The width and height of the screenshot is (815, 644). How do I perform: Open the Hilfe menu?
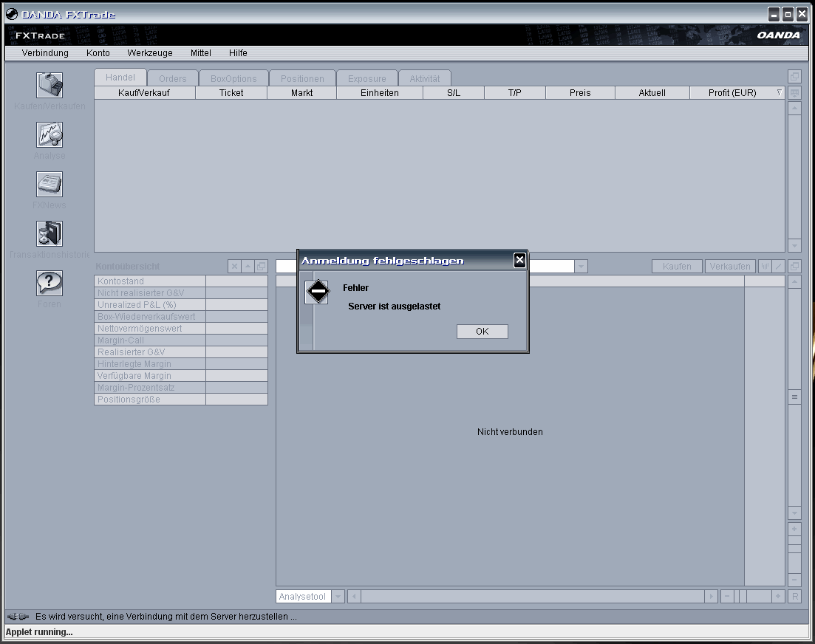[238, 53]
